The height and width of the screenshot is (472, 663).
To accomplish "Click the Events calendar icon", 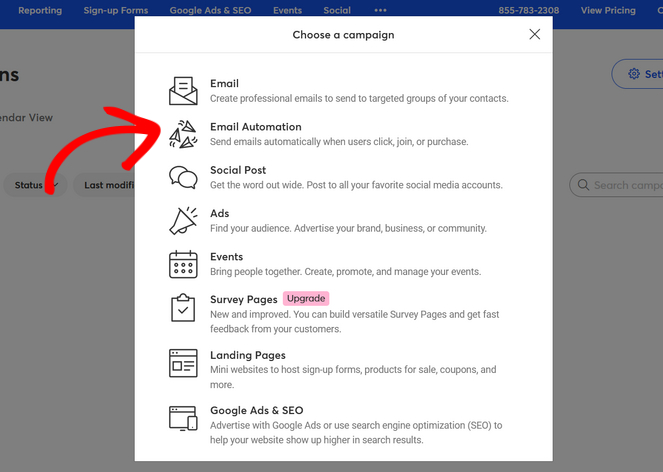I will (x=183, y=264).
